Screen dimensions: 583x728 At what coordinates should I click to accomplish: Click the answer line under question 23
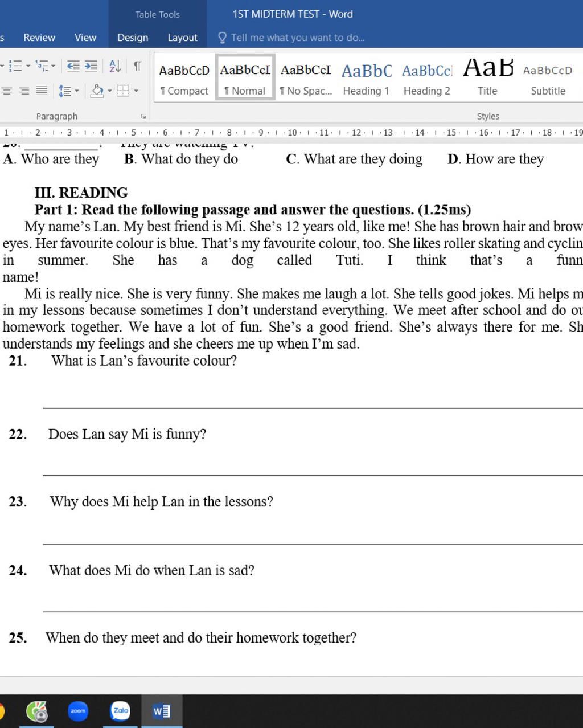(x=313, y=543)
